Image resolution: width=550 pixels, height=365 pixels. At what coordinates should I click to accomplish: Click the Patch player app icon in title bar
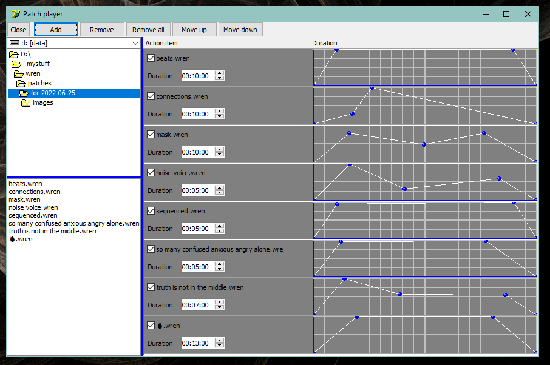[15, 14]
